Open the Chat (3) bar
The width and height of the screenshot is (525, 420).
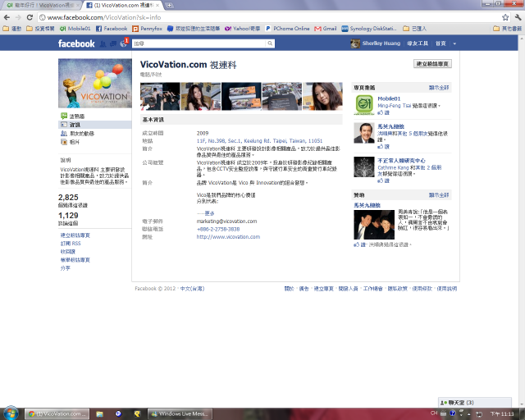pyautogui.click(x=474, y=403)
